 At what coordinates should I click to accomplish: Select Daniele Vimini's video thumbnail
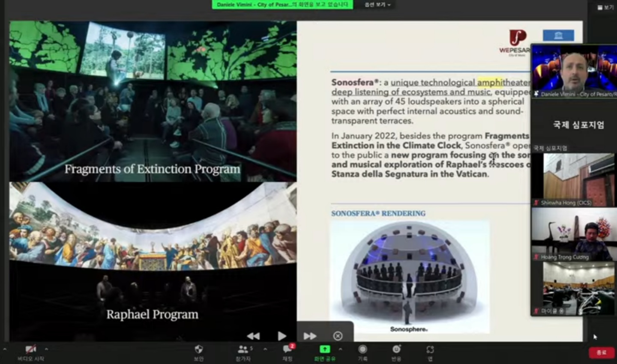pos(574,72)
